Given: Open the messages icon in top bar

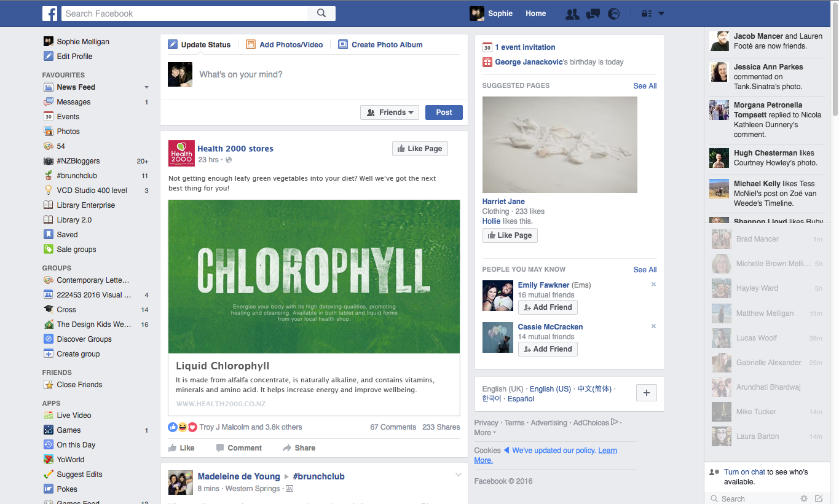Looking at the screenshot, I should point(593,14).
